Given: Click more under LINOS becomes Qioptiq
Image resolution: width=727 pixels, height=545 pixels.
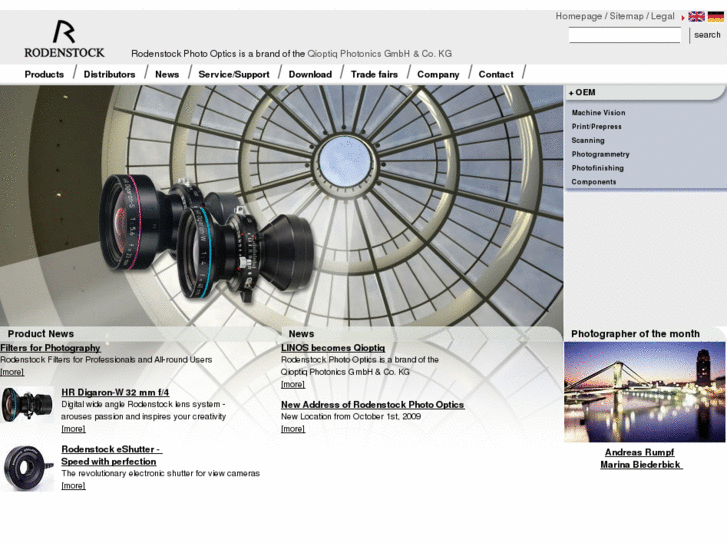Looking at the screenshot, I should (293, 385).
